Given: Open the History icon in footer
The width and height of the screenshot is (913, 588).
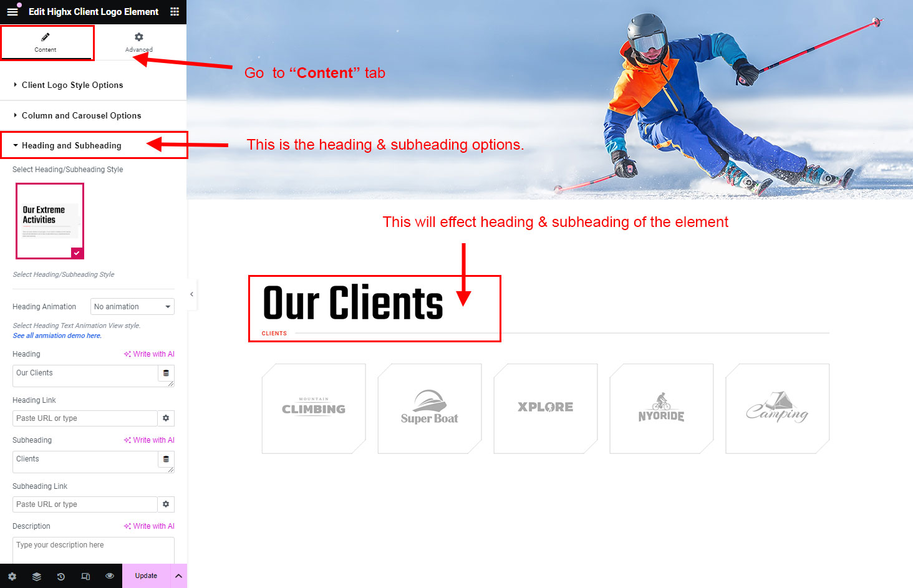Looking at the screenshot, I should pos(61,576).
